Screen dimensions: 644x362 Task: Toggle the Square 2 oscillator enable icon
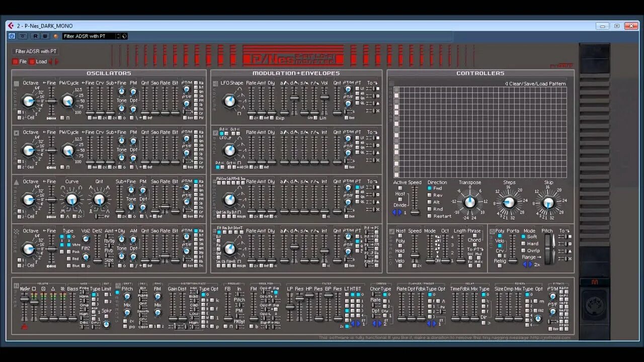(x=17, y=133)
